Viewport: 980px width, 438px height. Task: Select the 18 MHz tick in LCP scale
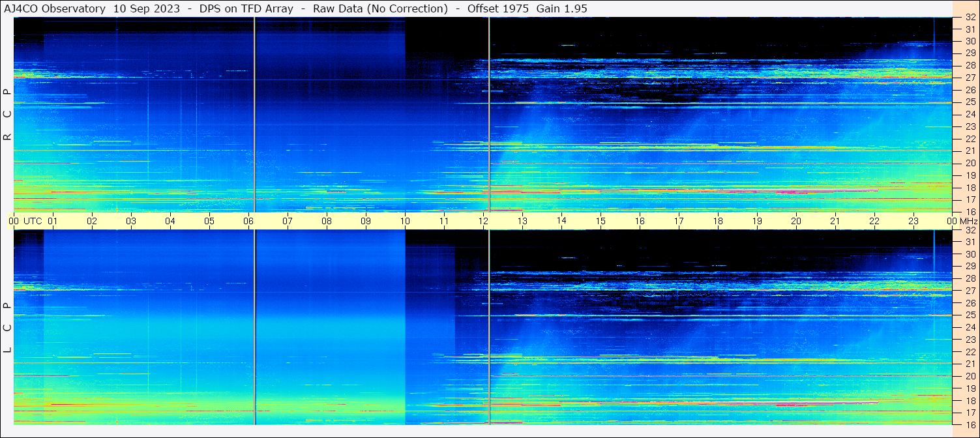point(970,401)
